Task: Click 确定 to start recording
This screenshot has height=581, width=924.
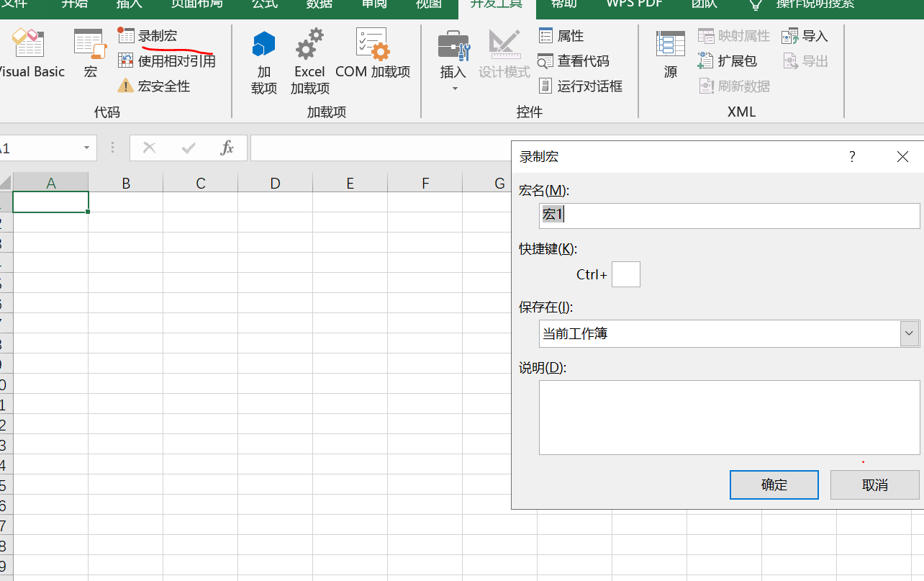Action: point(774,485)
